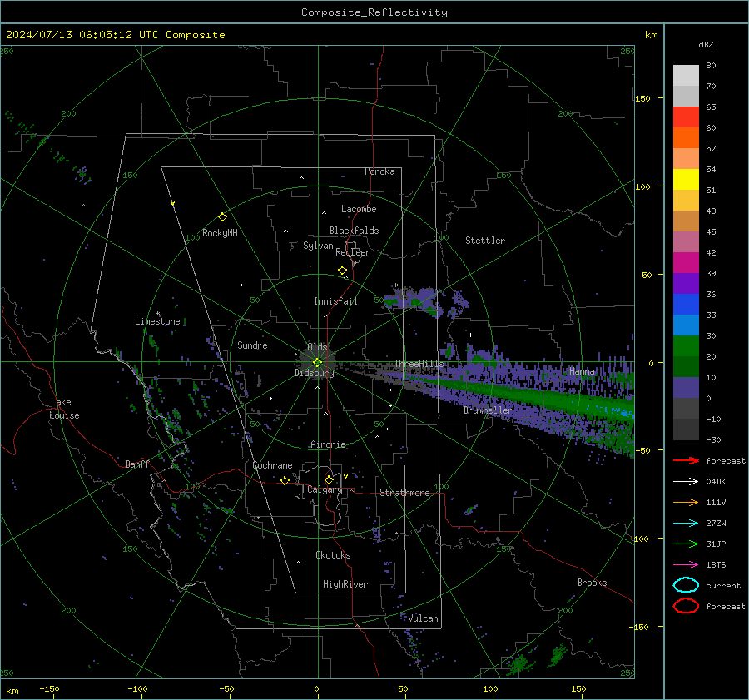Click the Blackfalds town label
Screen dimensions: 749x700
[x=354, y=231]
